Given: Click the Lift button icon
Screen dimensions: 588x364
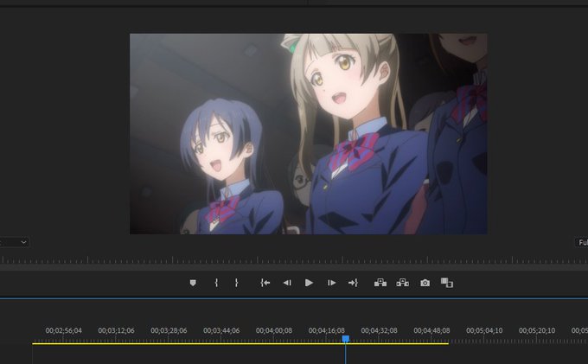Looking at the screenshot, I should click(380, 283).
